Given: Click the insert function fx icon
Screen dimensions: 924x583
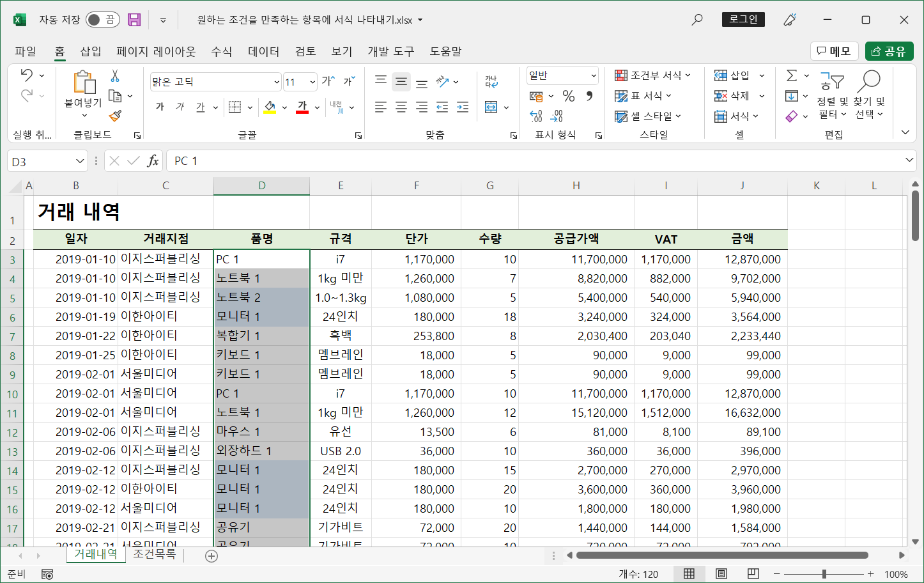Looking at the screenshot, I should [153, 161].
